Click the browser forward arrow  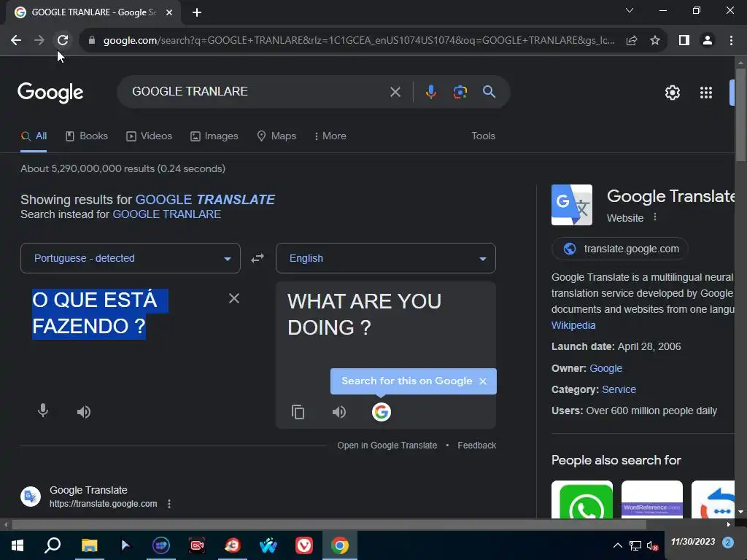[39, 41]
